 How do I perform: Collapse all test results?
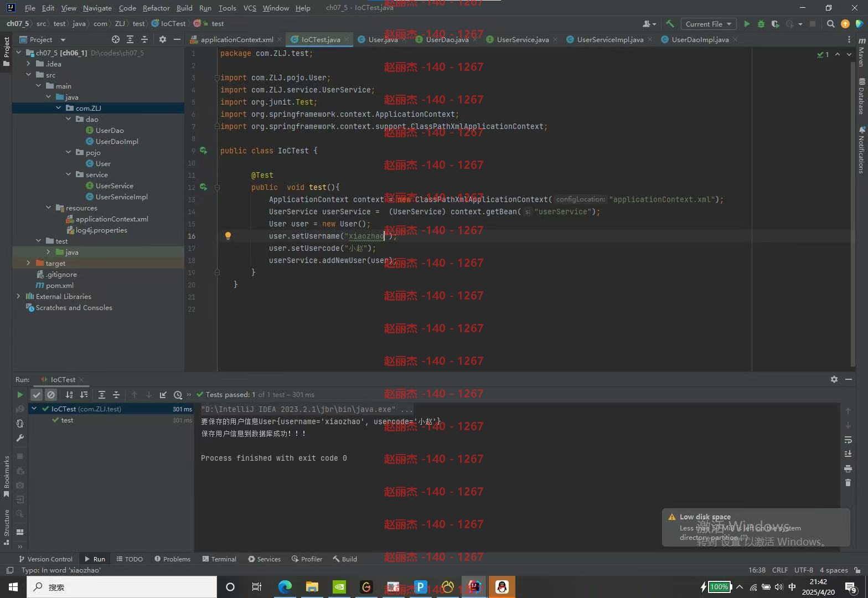coord(116,395)
